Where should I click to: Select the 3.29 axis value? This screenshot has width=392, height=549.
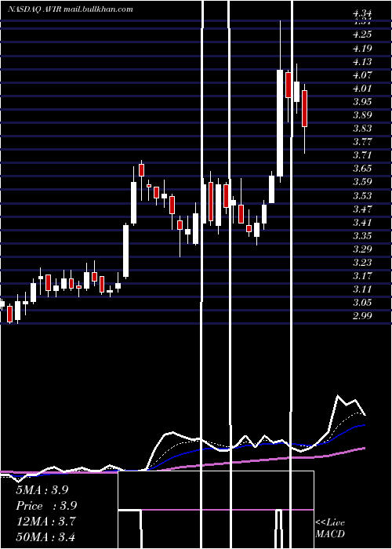pos(362,249)
